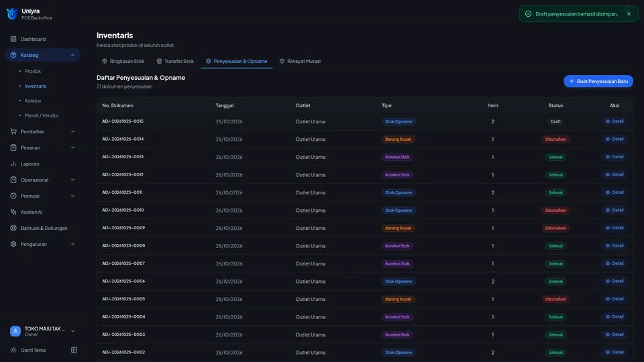Click Selesai status of ADJ-20261025-0004
644x362 pixels.
pyautogui.click(x=555, y=317)
